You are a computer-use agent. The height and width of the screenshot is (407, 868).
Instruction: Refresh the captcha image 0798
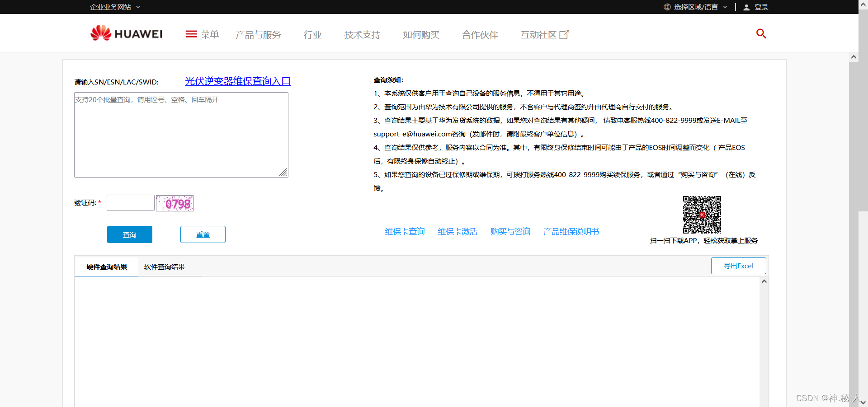tap(175, 203)
